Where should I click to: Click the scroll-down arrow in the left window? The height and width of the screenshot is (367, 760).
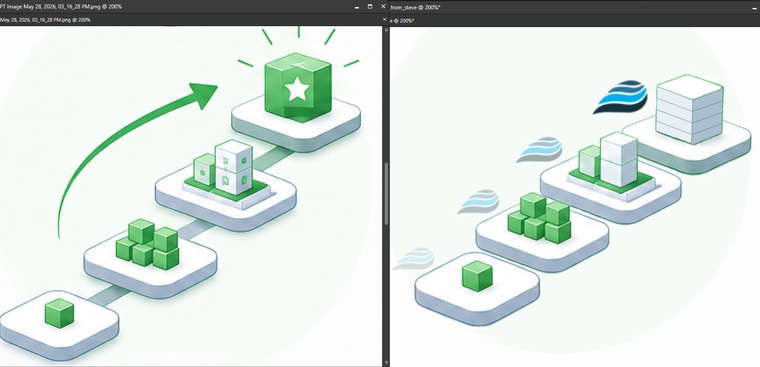coord(386,363)
